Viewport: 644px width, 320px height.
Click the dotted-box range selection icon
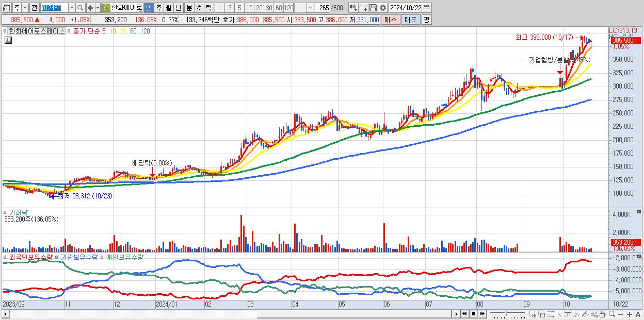550,314
